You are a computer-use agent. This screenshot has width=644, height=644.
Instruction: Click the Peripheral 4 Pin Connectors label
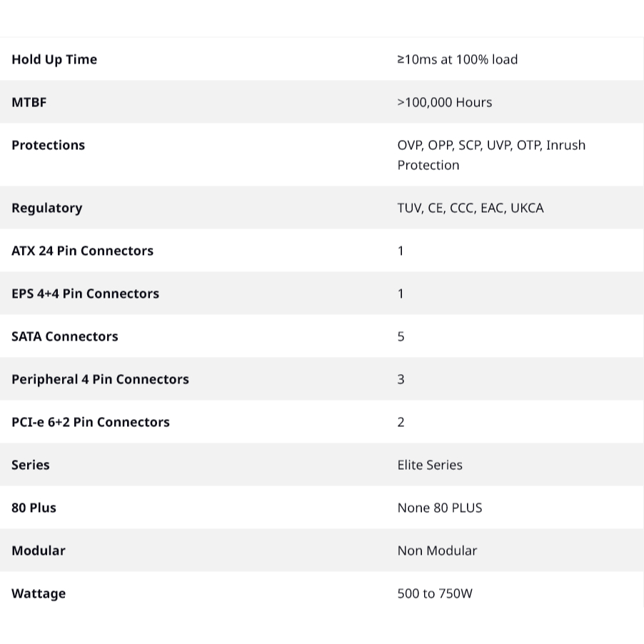tap(100, 380)
